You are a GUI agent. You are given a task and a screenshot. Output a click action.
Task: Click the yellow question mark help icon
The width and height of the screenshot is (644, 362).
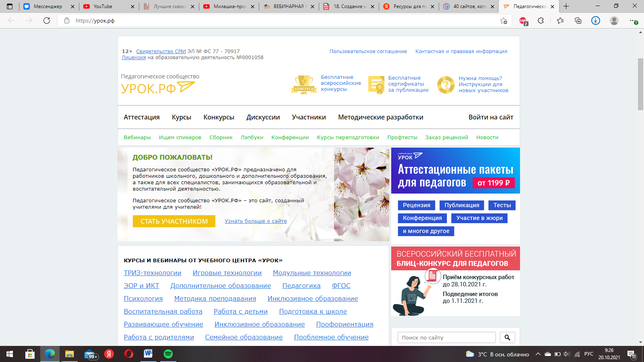[x=446, y=85]
